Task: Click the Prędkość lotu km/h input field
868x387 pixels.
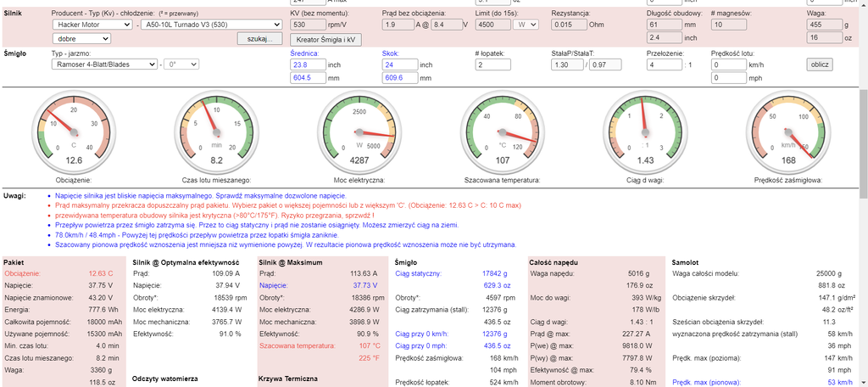Action: tap(727, 64)
